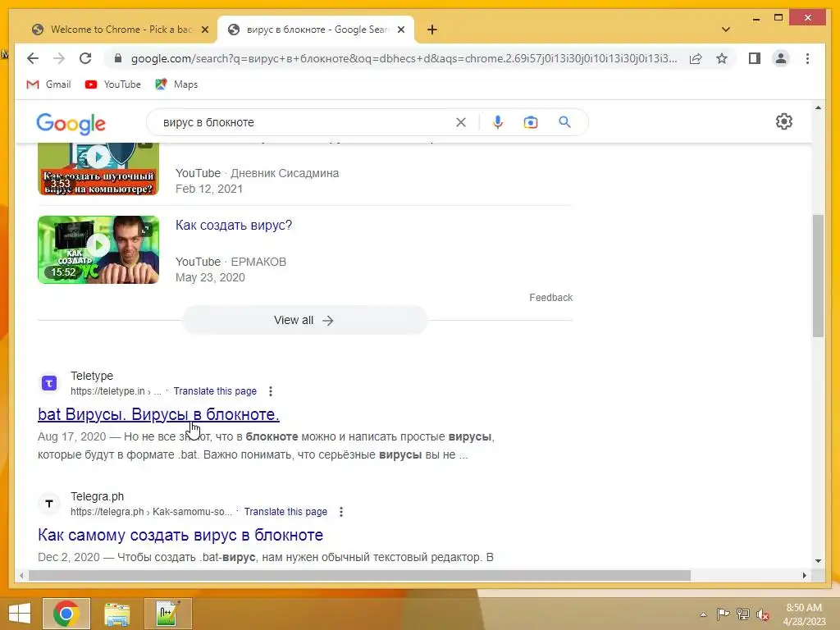View site information via the padlock icon
This screenshot has height=630, width=840.
(118, 58)
